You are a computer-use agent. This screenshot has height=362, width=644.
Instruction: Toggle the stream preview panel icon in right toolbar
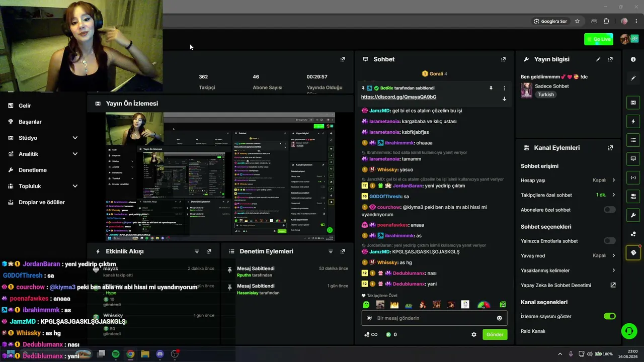633,103
